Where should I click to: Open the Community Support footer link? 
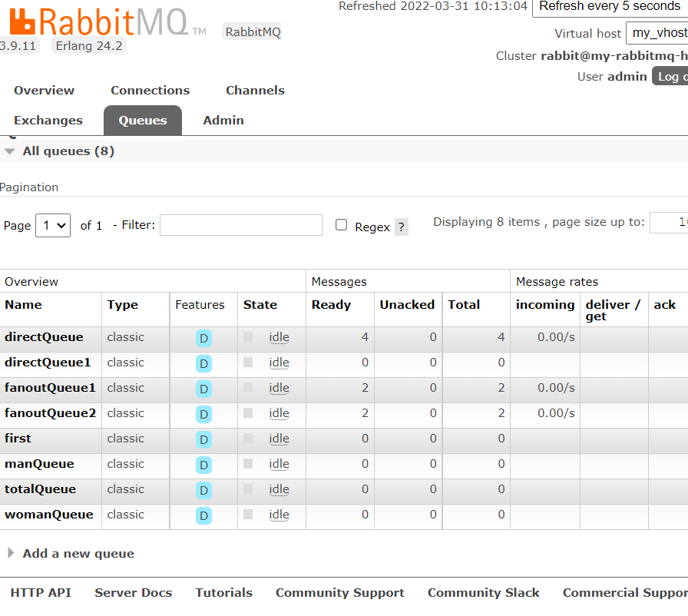point(340,593)
